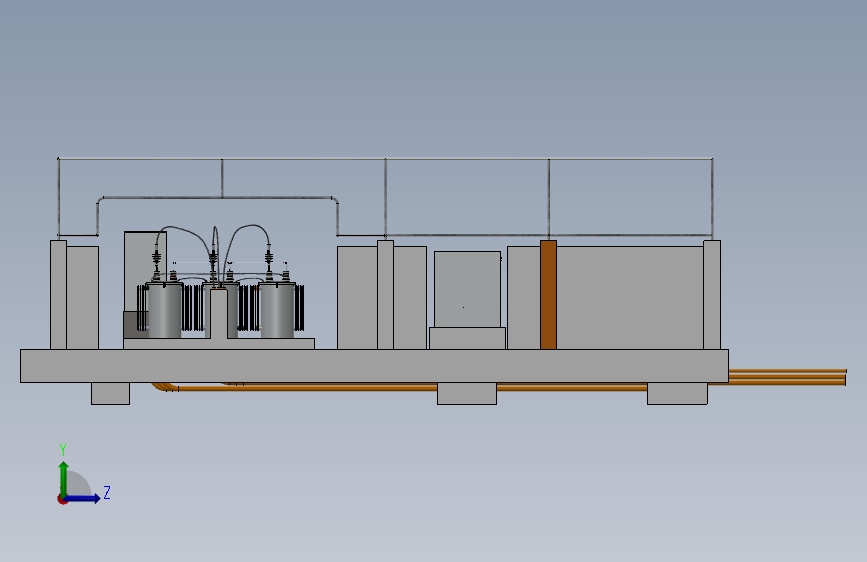Click the green Y axis arrow of the triad
This screenshot has width=867, height=562.
point(64,478)
